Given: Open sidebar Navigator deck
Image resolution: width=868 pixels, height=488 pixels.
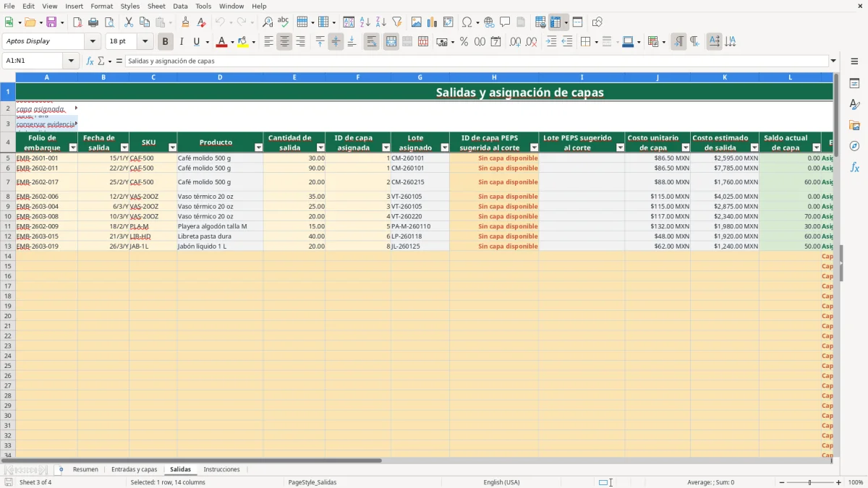Looking at the screenshot, I should click(x=854, y=147).
